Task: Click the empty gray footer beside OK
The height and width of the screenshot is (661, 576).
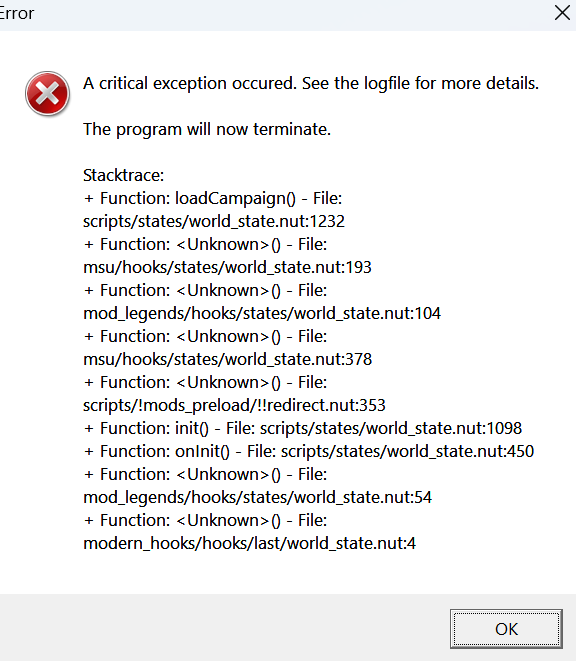Action: pos(223,628)
